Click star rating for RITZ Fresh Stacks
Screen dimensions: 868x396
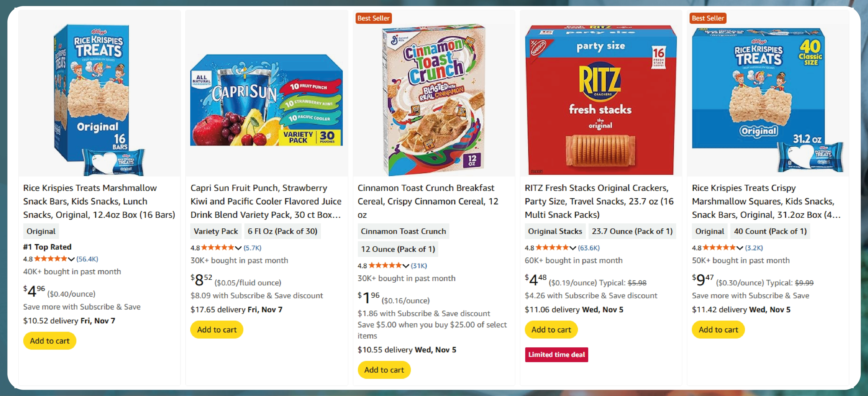pos(552,248)
